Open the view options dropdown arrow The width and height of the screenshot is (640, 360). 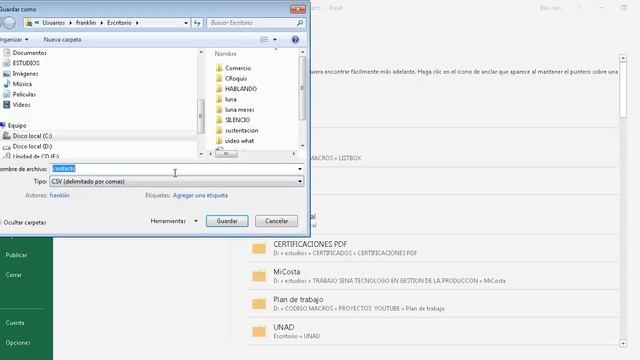(x=275, y=40)
